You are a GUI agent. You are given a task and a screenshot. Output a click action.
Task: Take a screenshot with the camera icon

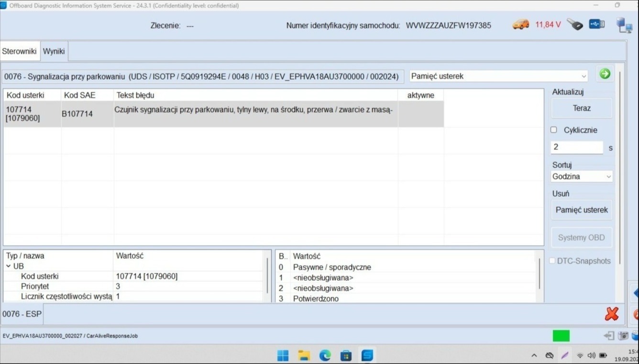pos(622,336)
